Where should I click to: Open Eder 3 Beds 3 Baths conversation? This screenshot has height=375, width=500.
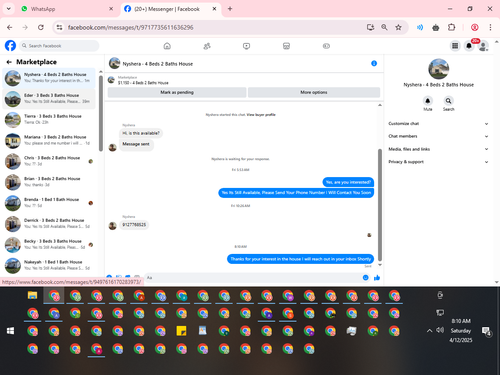click(49, 99)
